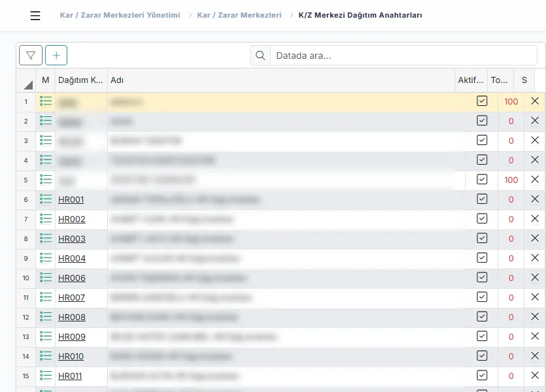Select row number 8 header
546x392 pixels.
click(x=26, y=239)
